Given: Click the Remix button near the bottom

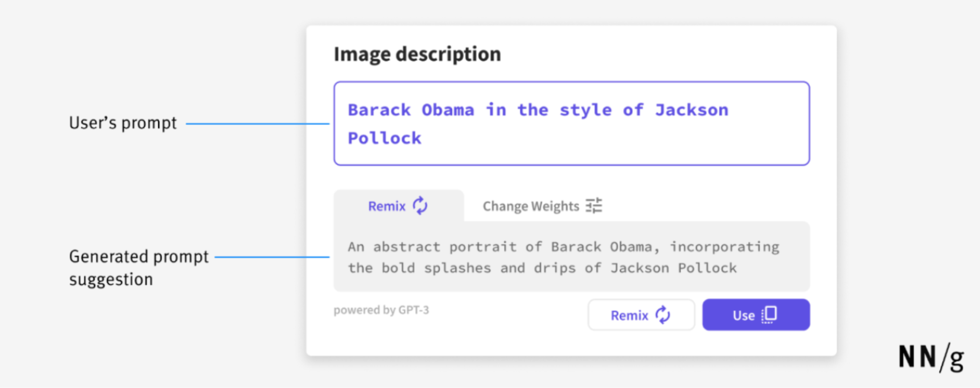Looking at the screenshot, I should click(641, 315).
